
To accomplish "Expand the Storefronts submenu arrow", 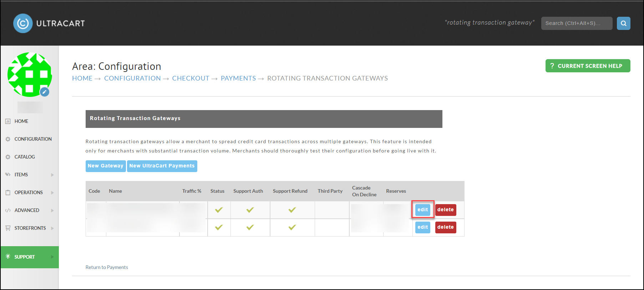I will coord(52,228).
